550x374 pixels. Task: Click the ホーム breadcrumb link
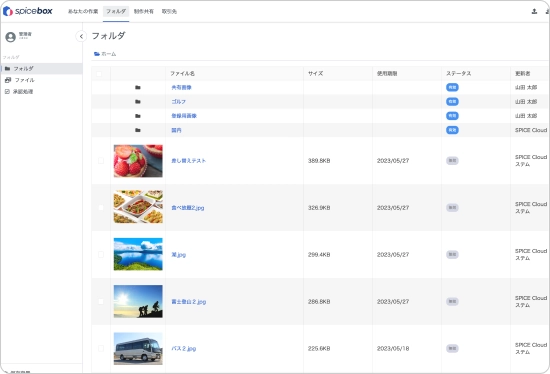105,54
